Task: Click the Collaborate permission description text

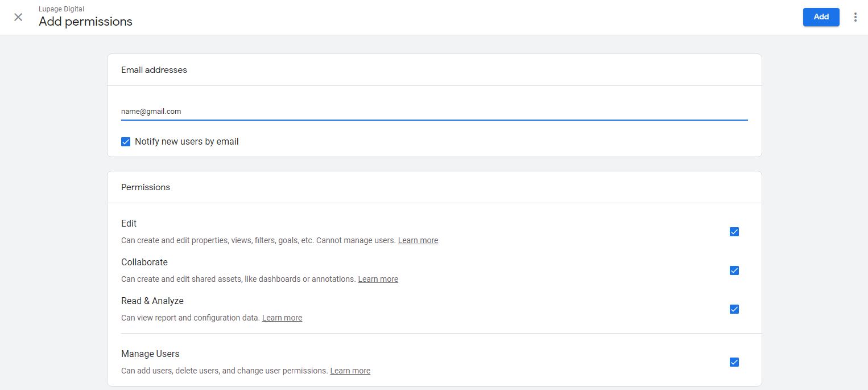Action: point(239,279)
